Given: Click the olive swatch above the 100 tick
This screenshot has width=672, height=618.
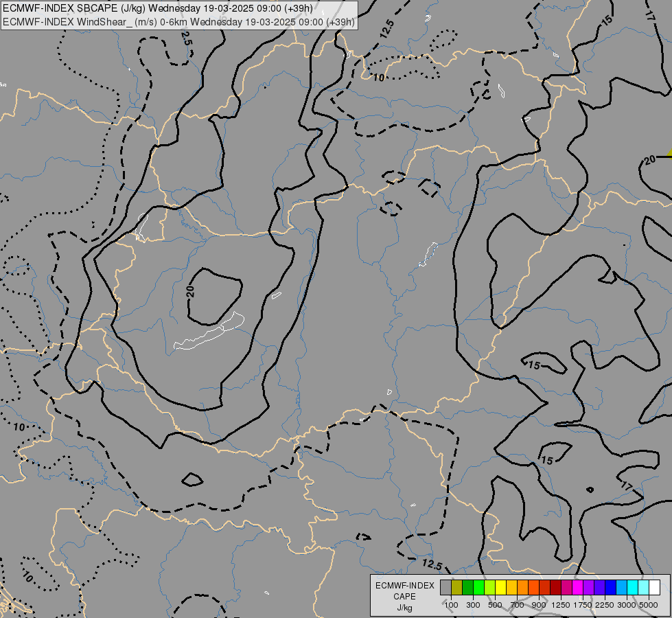Looking at the screenshot, I should click(457, 588).
